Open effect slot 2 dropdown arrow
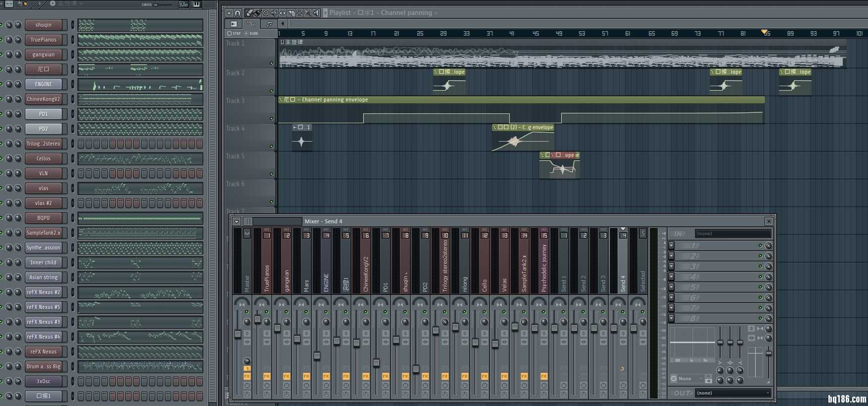This screenshot has width=868, height=406. point(671,256)
